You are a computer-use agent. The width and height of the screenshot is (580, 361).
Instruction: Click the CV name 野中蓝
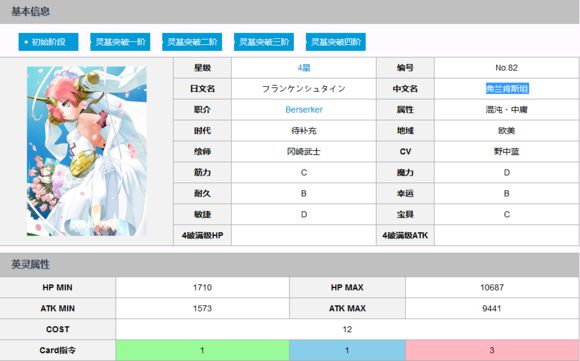[507, 152]
